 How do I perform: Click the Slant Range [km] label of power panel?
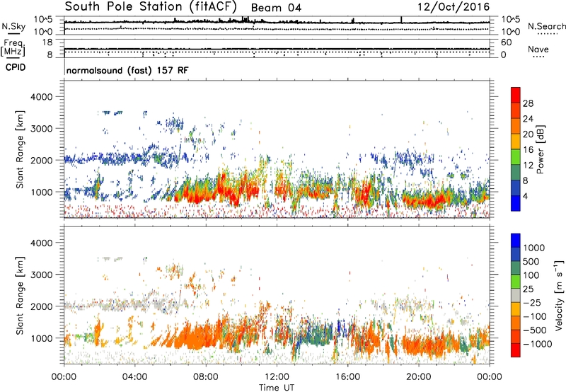click(x=20, y=149)
